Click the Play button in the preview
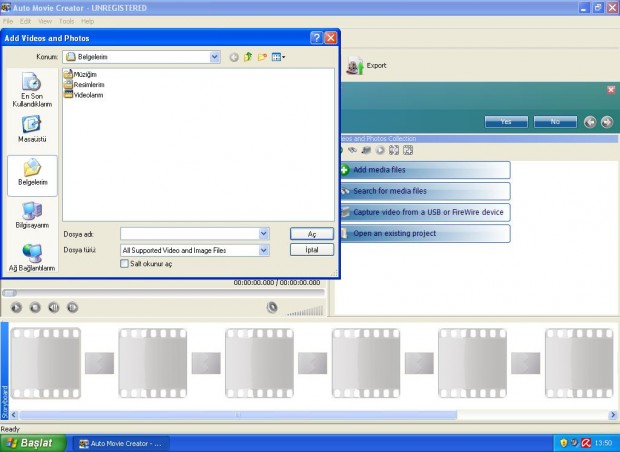 (x=16, y=307)
